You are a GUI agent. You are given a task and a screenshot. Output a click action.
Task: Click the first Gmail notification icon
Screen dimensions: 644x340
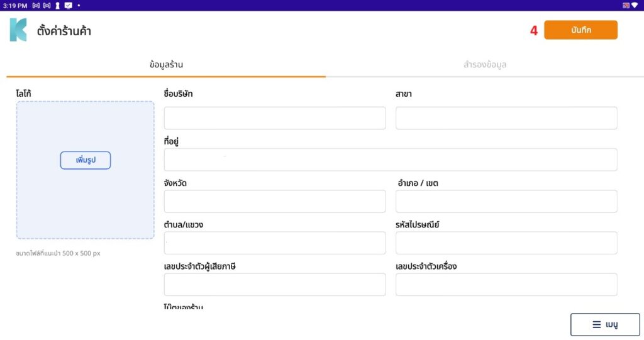[x=36, y=5]
